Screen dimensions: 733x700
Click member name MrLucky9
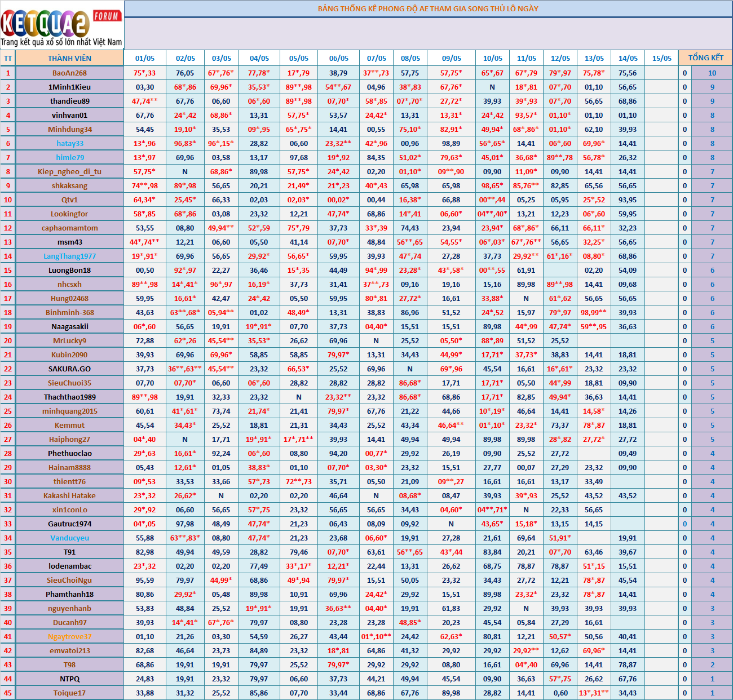[x=69, y=340]
